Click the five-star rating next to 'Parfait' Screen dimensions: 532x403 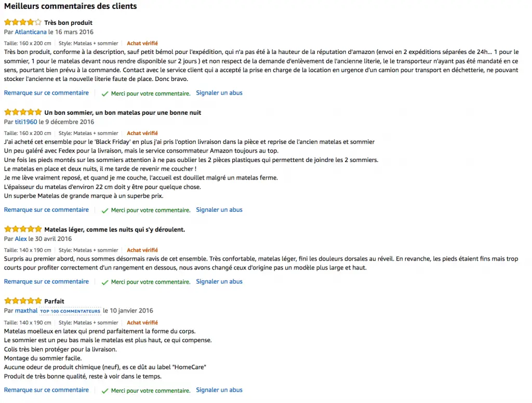(23, 301)
